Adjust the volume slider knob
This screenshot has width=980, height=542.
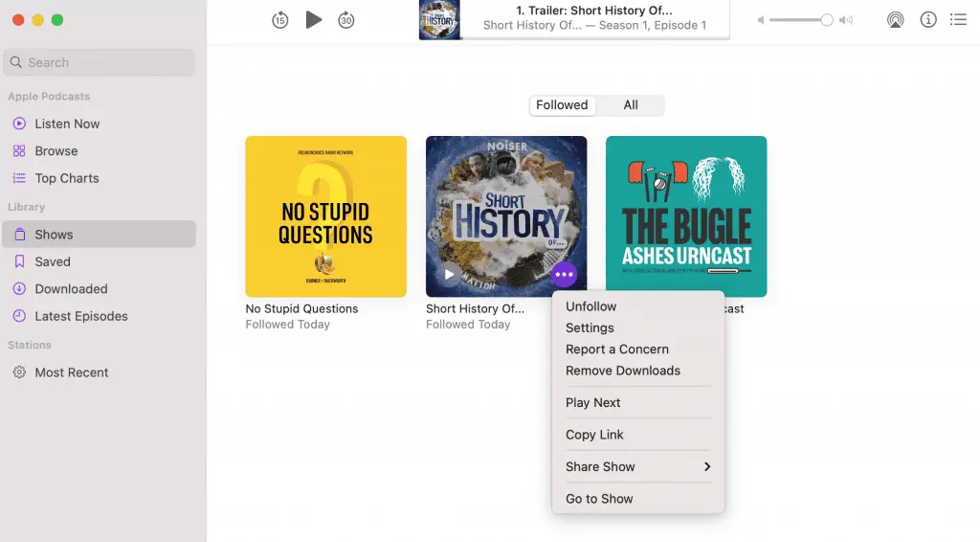pos(826,20)
